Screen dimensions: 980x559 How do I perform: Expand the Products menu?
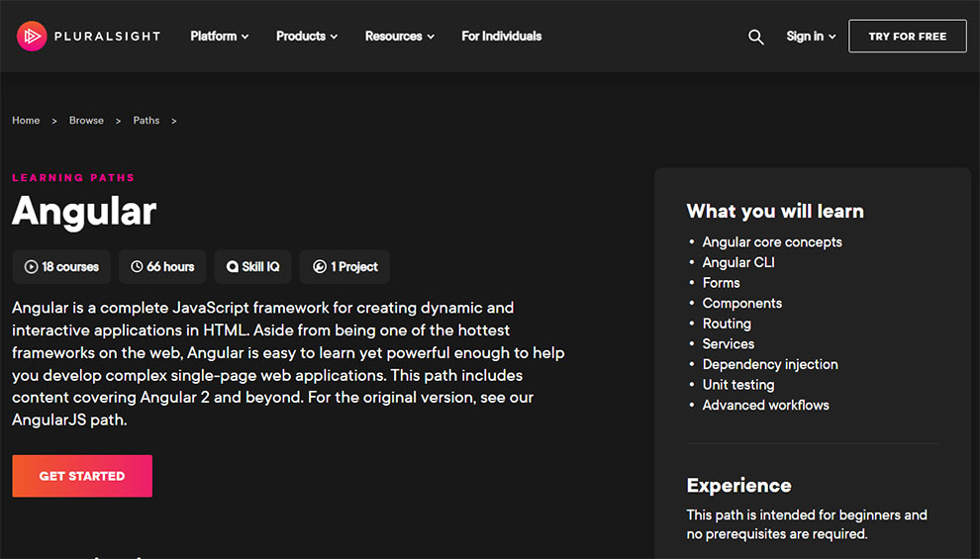(307, 37)
